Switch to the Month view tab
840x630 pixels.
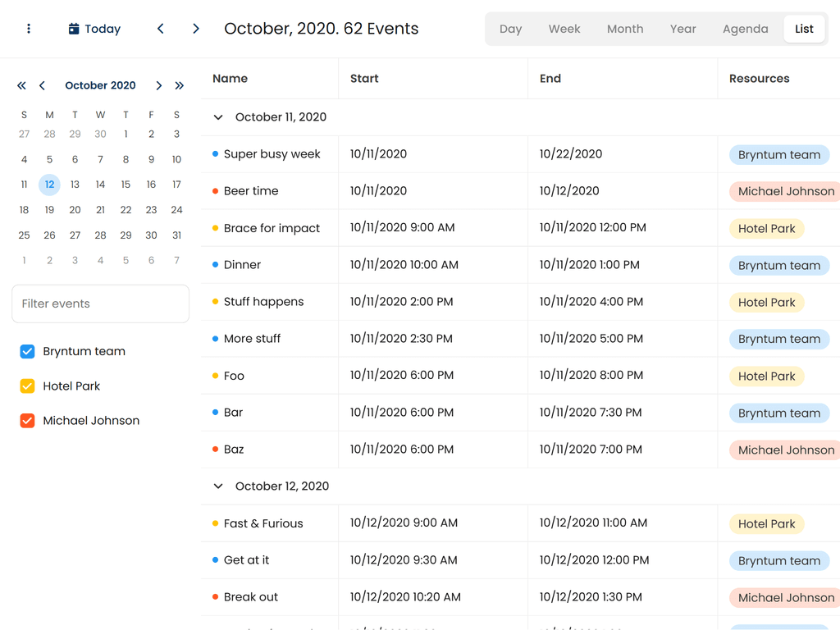pos(625,28)
